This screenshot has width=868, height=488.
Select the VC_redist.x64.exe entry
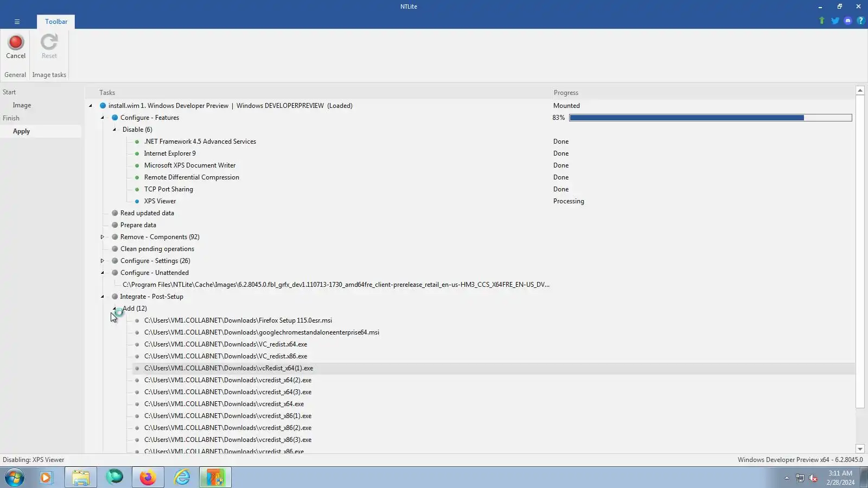tap(226, 344)
